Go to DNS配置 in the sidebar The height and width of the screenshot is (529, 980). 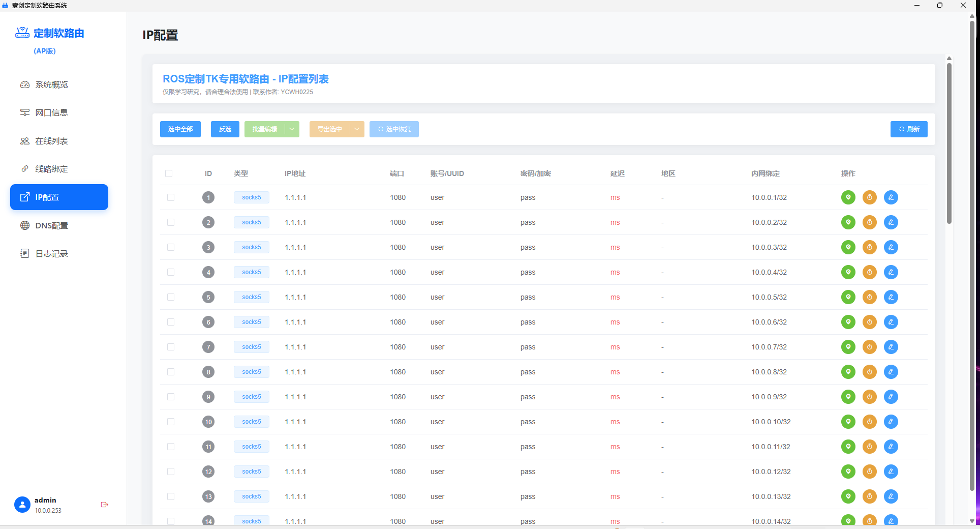coord(51,225)
